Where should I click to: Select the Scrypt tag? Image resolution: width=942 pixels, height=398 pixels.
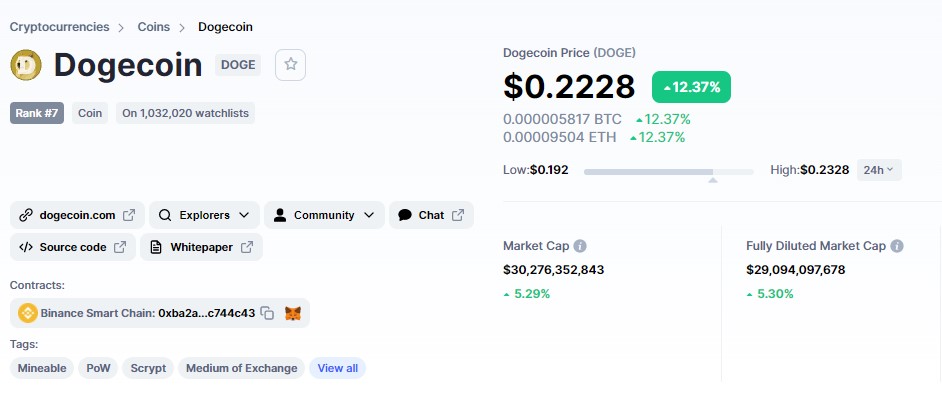[x=148, y=368]
